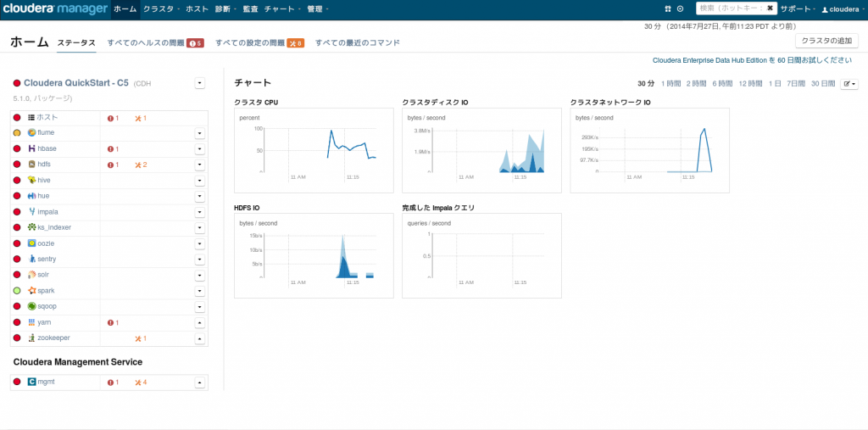This screenshot has height=430, width=868.
Task: Open the 管理 menu
Action: [318, 8]
